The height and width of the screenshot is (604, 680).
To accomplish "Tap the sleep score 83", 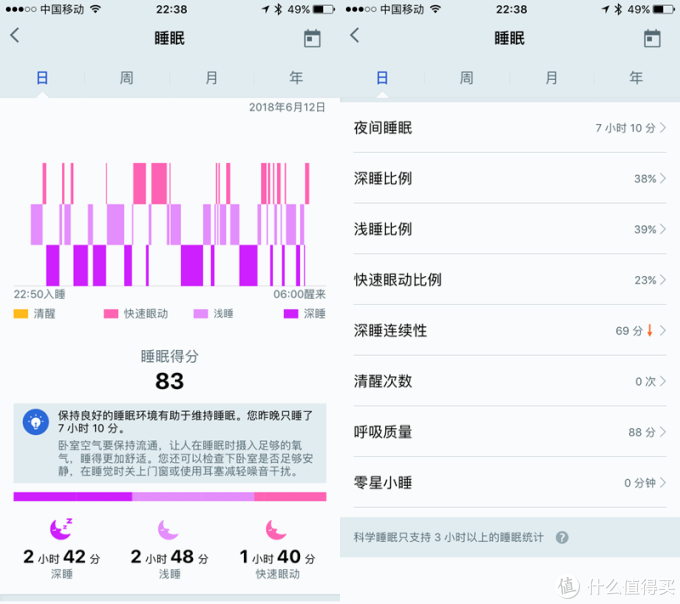I will [x=170, y=382].
